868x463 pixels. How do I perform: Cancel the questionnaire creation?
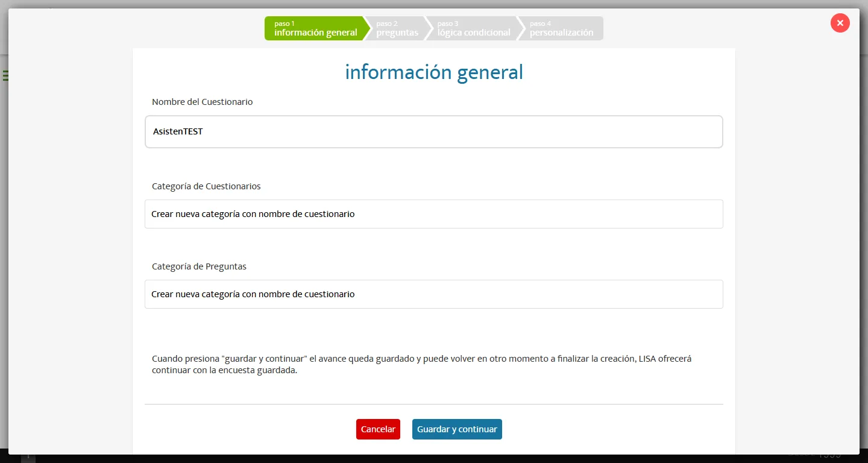tap(378, 429)
